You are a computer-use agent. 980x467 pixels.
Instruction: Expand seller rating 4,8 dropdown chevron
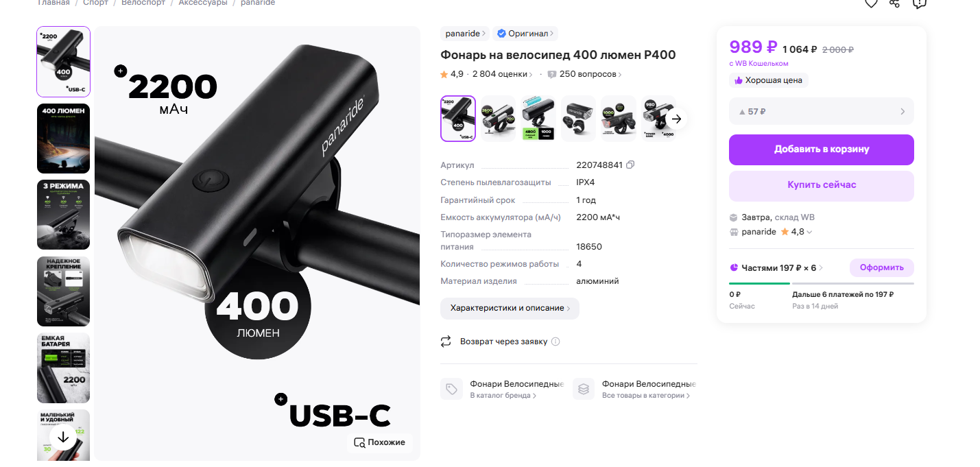pyautogui.click(x=809, y=232)
